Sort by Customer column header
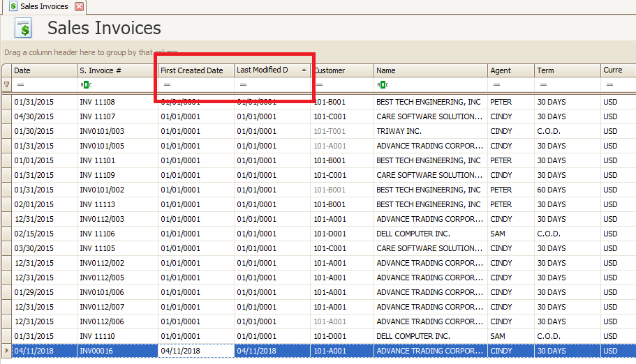The height and width of the screenshot is (364, 636). click(342, 70)
